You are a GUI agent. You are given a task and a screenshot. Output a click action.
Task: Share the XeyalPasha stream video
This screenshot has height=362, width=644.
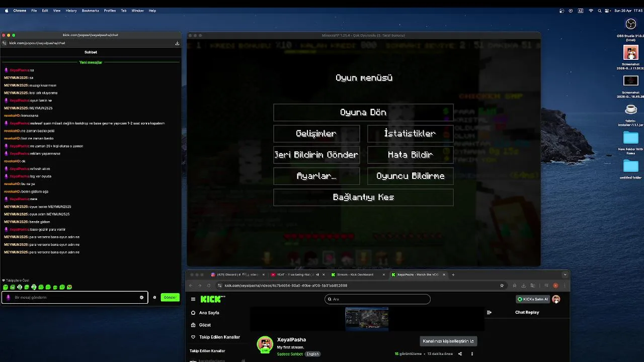coord(460,354)
